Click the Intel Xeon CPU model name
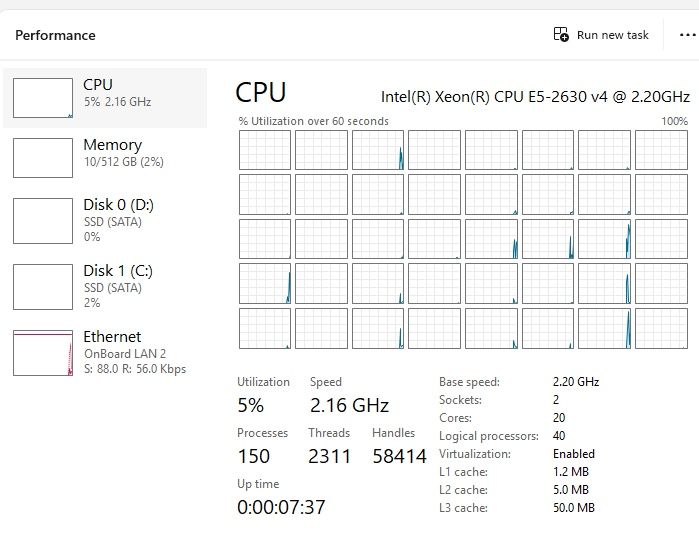Viewport: 699px width, 535px height. pyautogui.click(x=535, y=97)
